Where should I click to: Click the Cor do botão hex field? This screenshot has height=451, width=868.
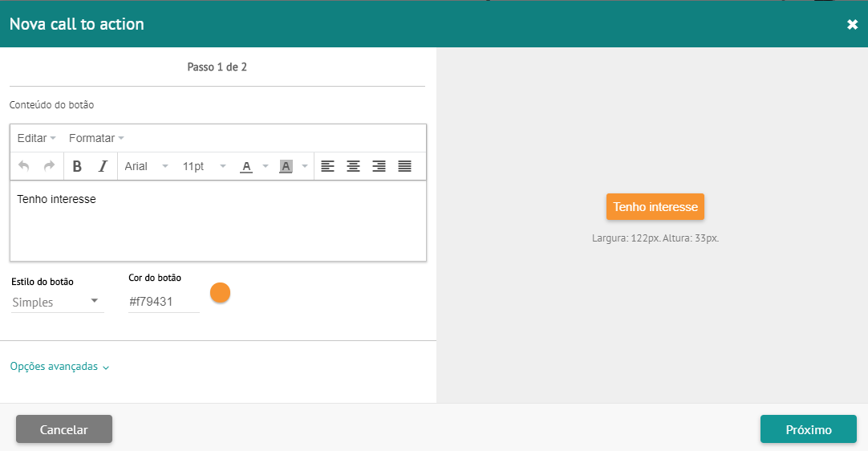click(x=164, y=302)
